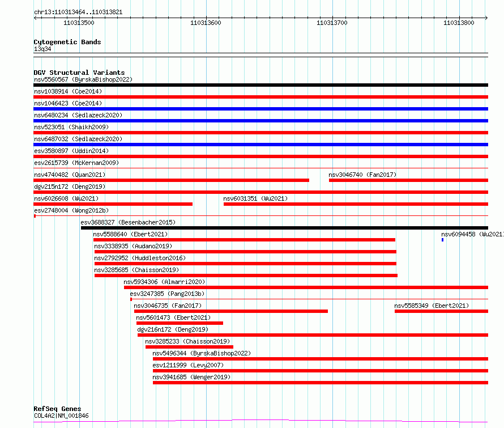
Task: Select the red bar of nsv6031351
Action: coord(356,204)
